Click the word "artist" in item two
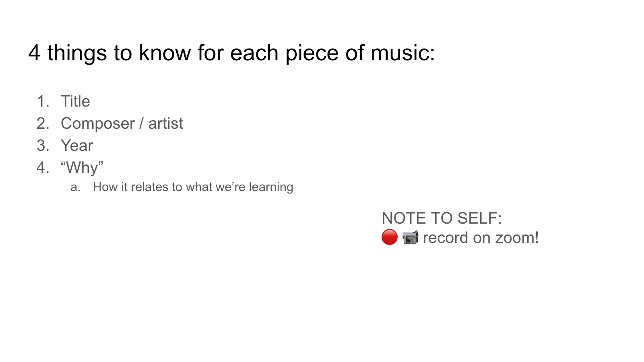This screenshot has height=362, width=644. click(x=166, y=123)
